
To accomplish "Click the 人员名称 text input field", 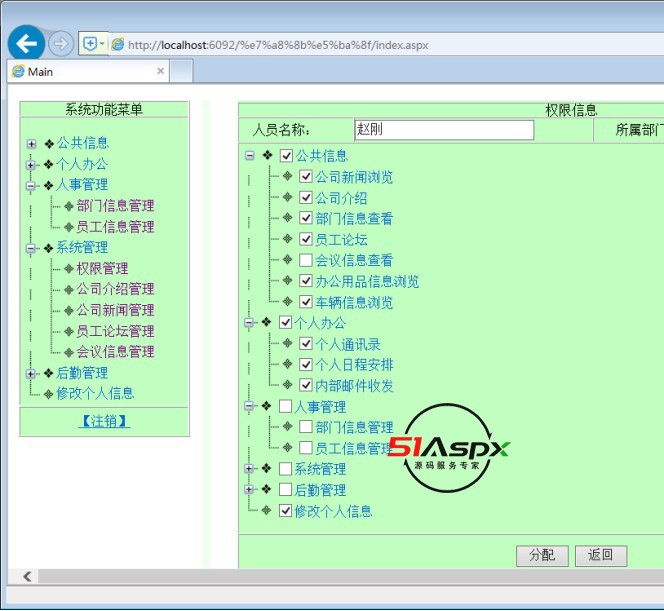I will [x=444, y=130].
